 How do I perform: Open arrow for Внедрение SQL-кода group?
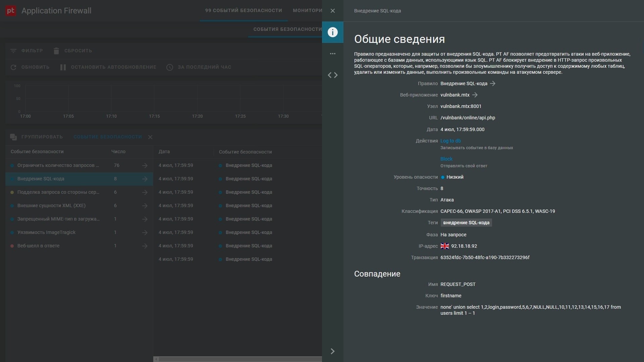tap(145, 179)
